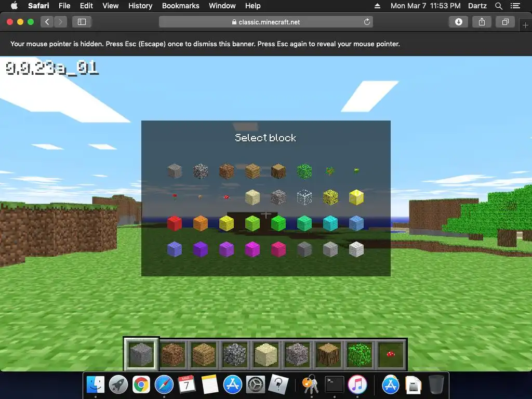This screenshot has height=399, width=532.
Task: Pick the violet wool block between purple and magenta
Action: point(227,249)
